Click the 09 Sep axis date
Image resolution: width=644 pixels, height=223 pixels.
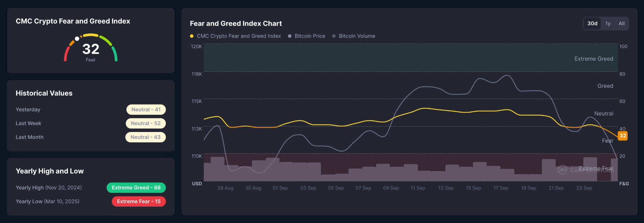coord(391,188)
